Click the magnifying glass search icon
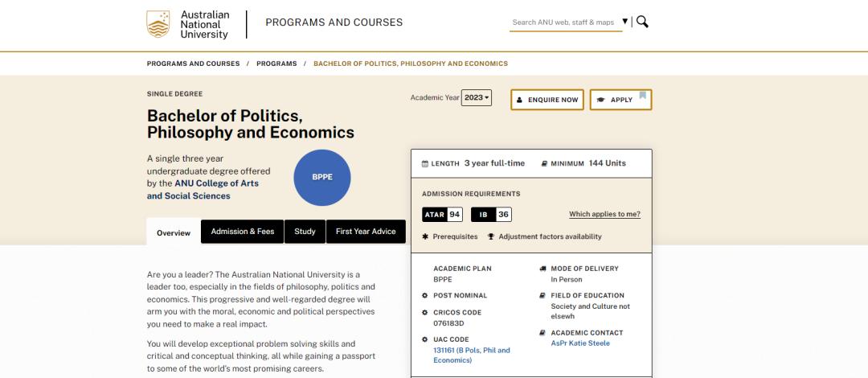Viewport: 868px width, 378px height. click(x=642, y=22)
